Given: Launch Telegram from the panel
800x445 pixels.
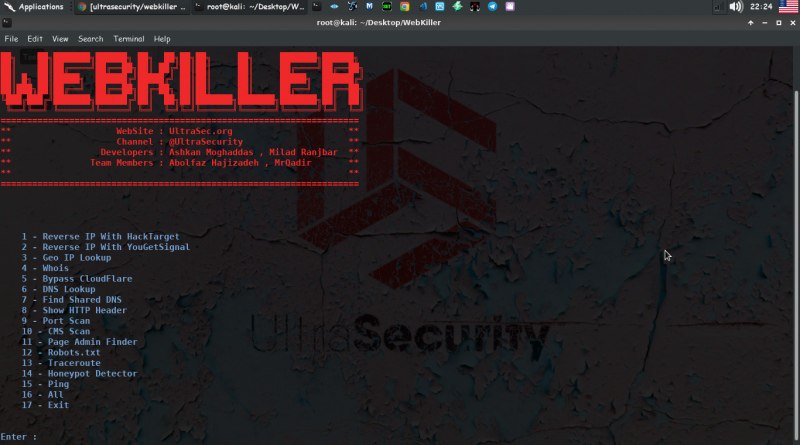Looking at the screenshot, I should click(x=492, y=7).
